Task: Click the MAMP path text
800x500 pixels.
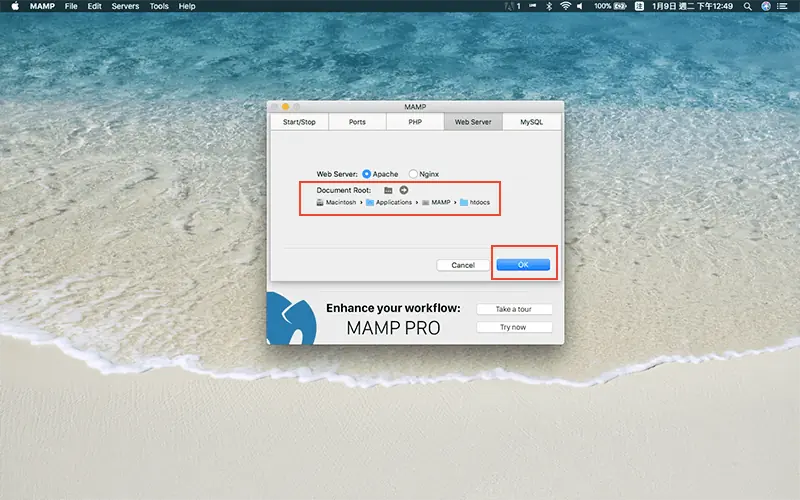Action: point(441,203)
